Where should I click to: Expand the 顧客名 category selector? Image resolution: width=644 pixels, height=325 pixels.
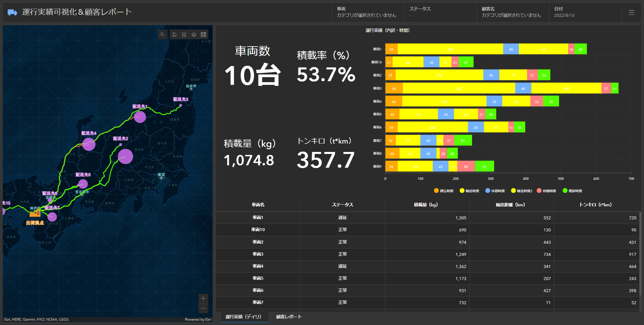(x=513, y=12)
